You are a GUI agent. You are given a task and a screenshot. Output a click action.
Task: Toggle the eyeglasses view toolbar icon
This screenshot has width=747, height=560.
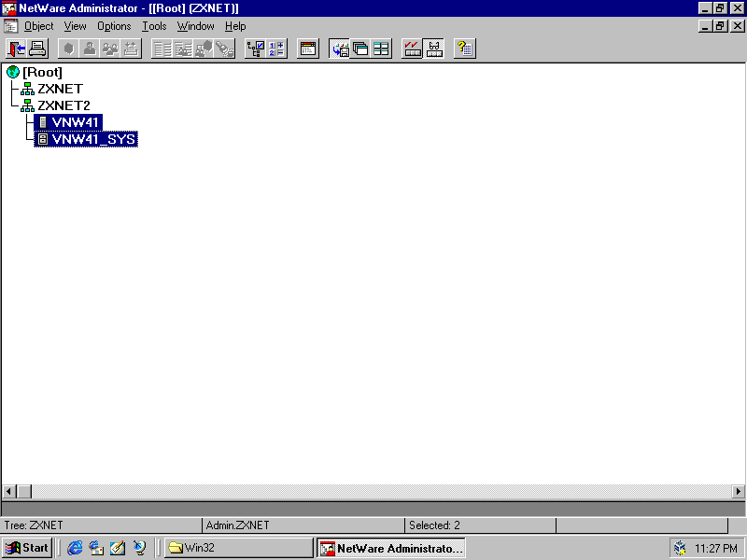pos(433,49)
